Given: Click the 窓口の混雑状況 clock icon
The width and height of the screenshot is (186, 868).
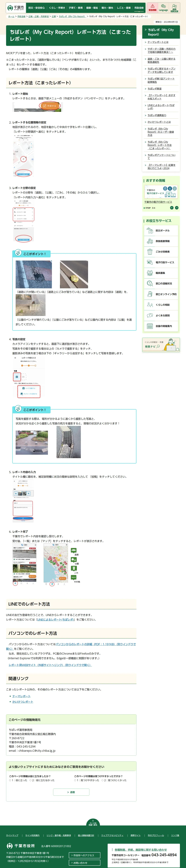Looking at the screenshot, I should click(x=150, y=284).
